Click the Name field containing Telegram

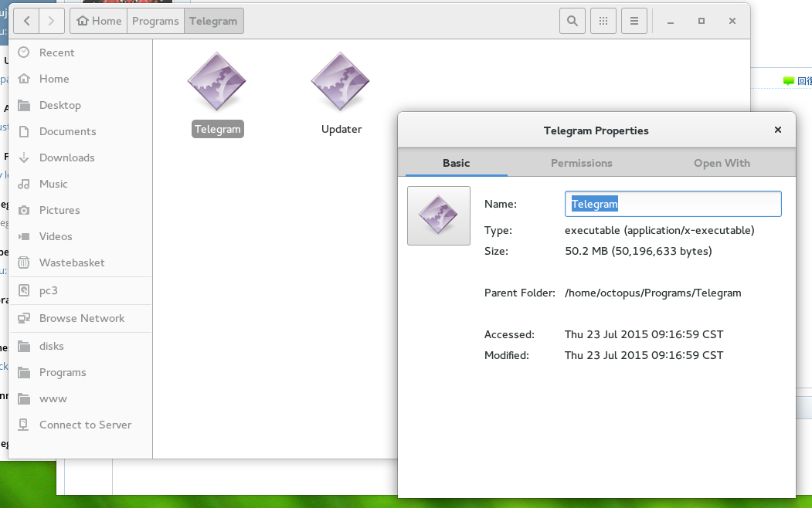pos(673,204)
